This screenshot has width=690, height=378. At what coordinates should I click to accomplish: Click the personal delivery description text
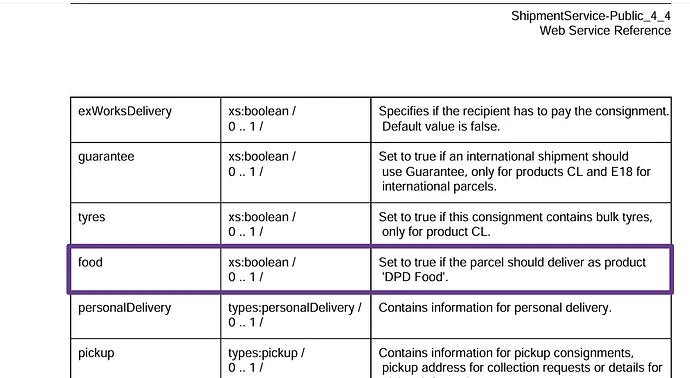[495, 308]
